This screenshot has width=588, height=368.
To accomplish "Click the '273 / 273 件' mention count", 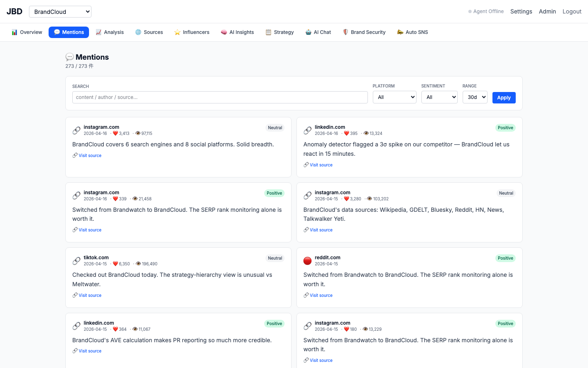I will click(x=79, y=66).
